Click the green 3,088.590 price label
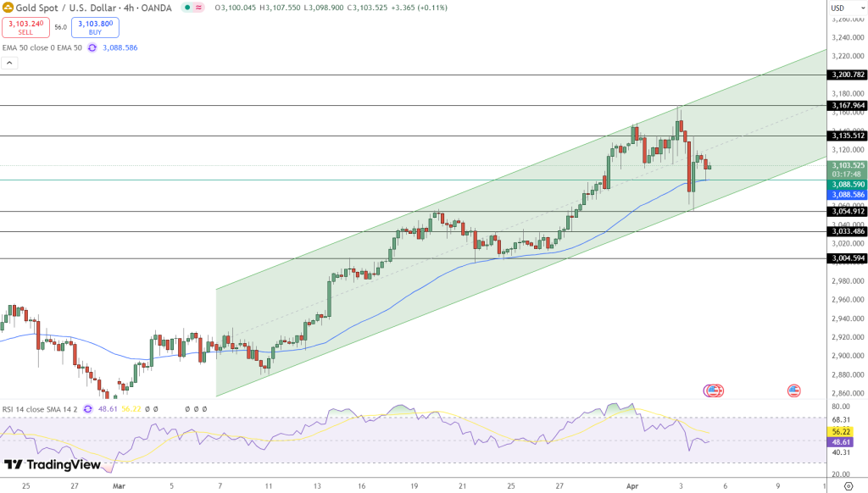 click(847, 185)
